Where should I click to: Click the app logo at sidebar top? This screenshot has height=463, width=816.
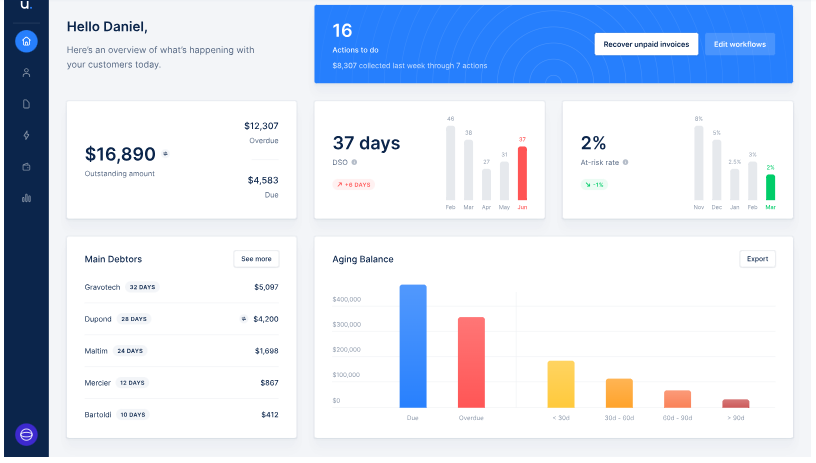(x=26, y=5)
